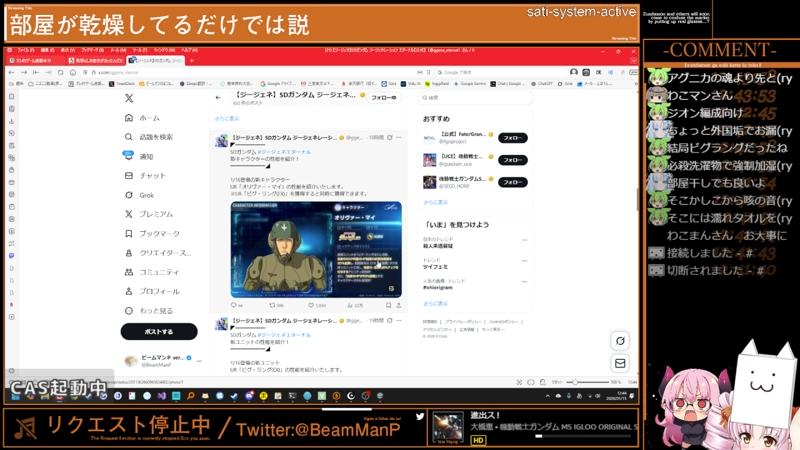Screen dimensions: 800x450
Task: Click #ジージェネエターナル hashtag in first post
Action: click(284, 152)
